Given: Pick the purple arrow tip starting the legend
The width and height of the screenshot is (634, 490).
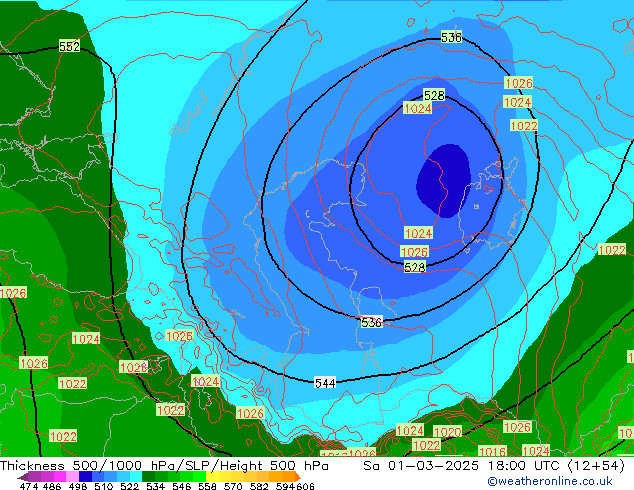Looking at the screenshot, I should (23, 476).
